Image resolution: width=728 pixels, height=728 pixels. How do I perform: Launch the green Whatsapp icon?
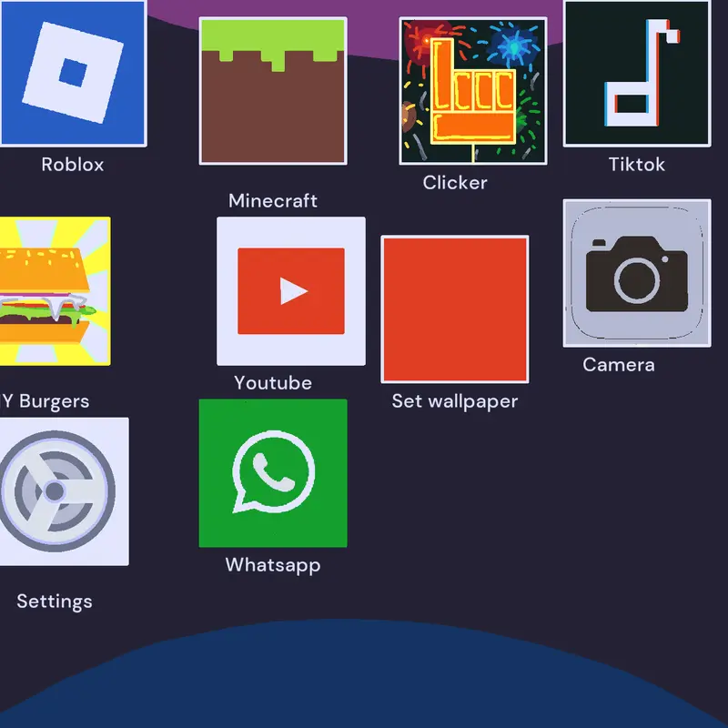[273, 473]
